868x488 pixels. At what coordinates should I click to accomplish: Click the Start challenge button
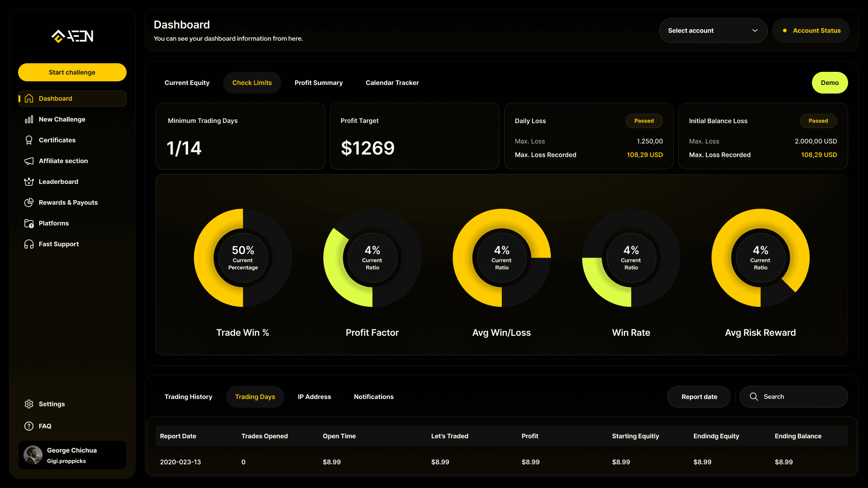click(72, 72)
